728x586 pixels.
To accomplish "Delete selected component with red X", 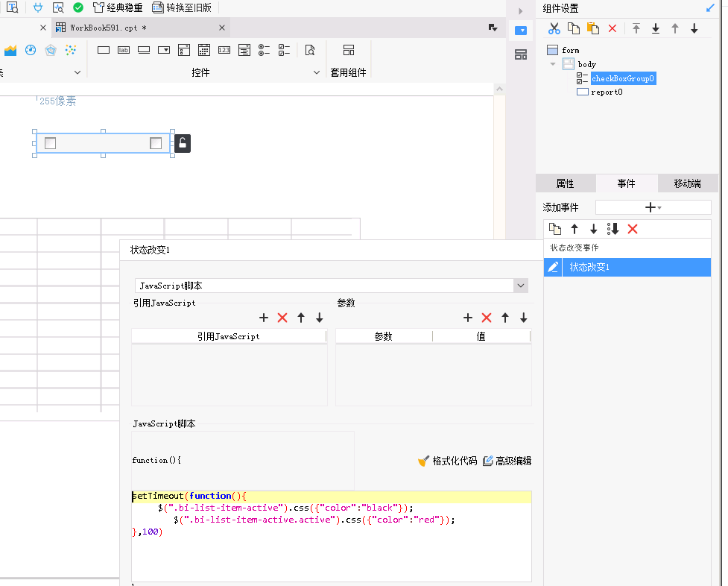I will (613, 29).
